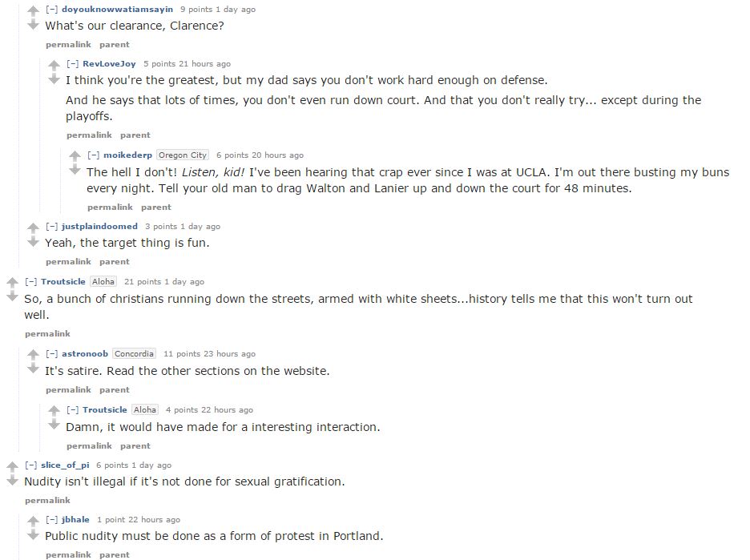Collapse astronoob's comment using [–]
Screen dimensions: 750x560
(51, 354)
